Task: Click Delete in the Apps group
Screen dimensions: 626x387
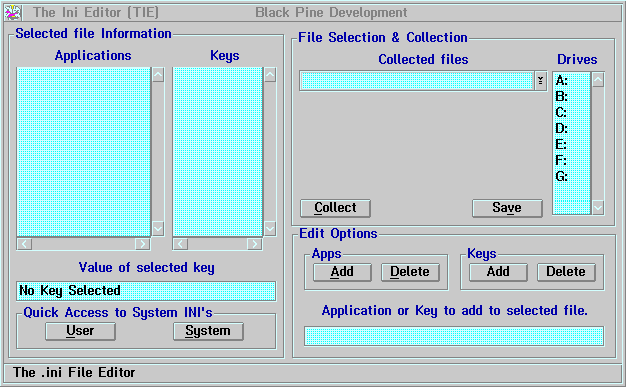Action: (410, 272)
